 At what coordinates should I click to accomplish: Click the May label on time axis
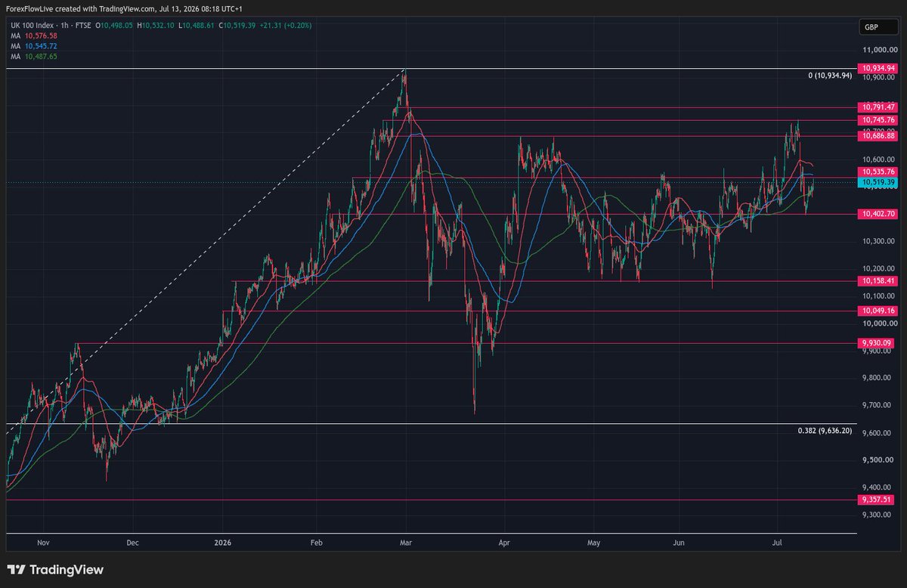pos(593,543)
